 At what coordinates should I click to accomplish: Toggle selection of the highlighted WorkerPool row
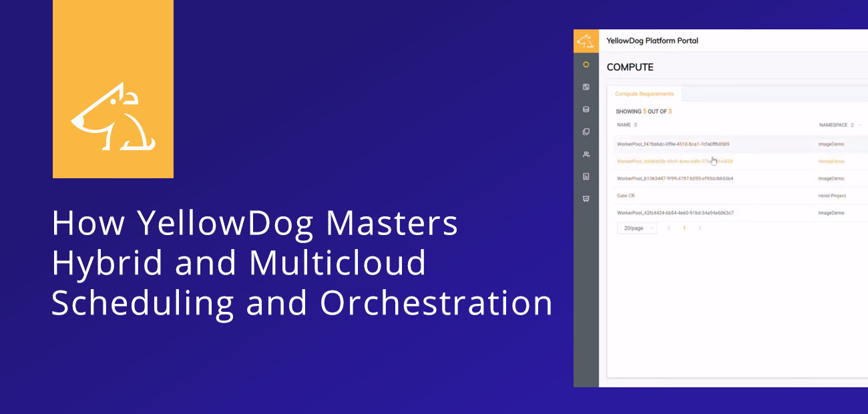tap(674, 161)
